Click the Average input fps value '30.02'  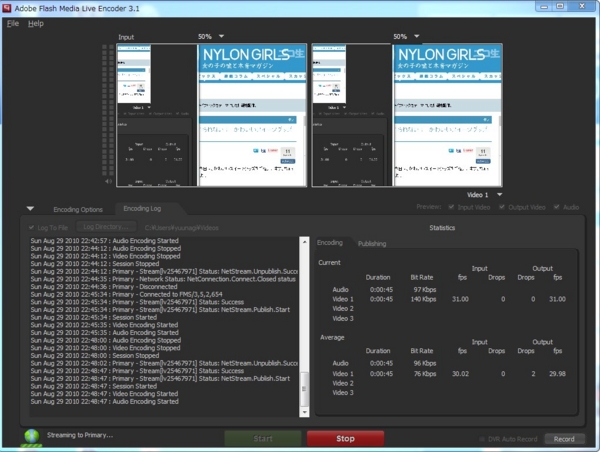pos(460,374)
